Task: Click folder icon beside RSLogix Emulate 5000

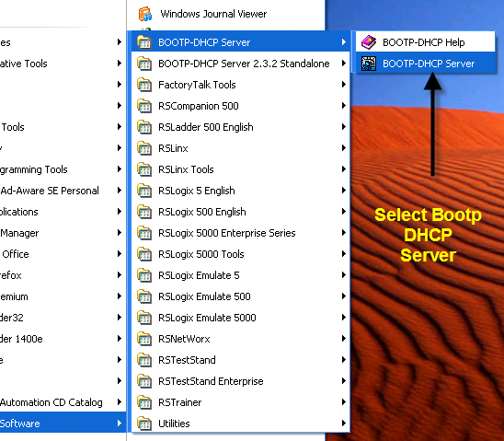Action: coord(144,318)
